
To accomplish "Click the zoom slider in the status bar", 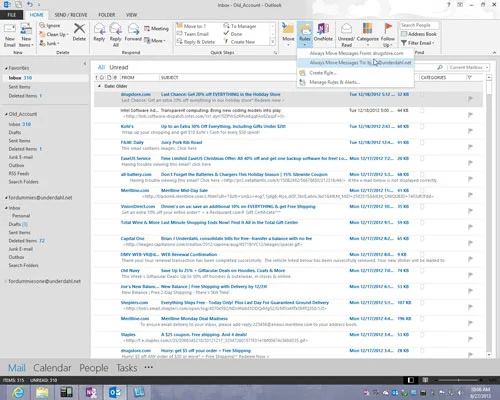I will coord(458,380).
